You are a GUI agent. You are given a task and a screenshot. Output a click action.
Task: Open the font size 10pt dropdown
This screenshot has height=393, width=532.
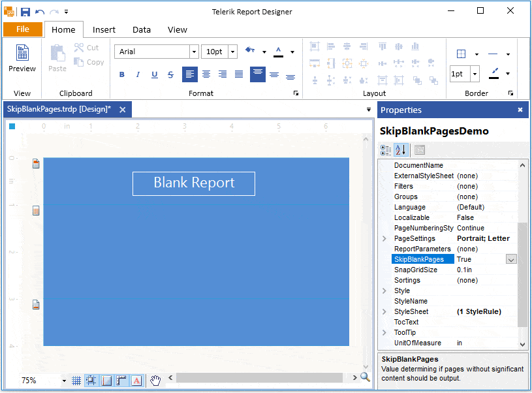[233, 52]
